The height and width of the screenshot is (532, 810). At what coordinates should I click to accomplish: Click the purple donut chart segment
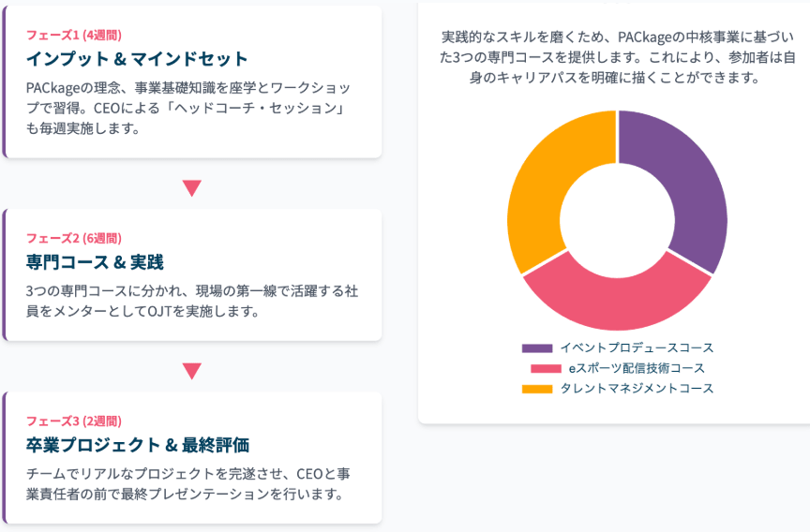(x=689, y=187)
